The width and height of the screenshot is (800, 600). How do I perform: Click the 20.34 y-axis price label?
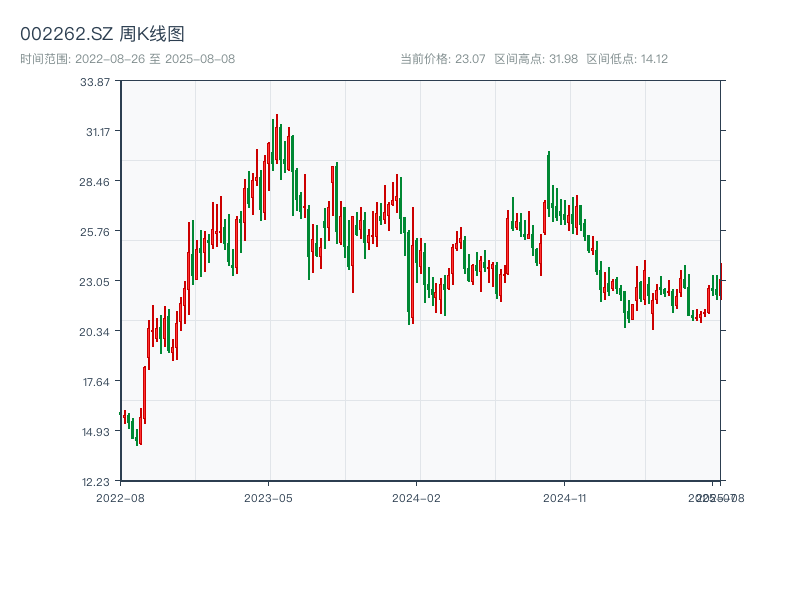pyautogui.click(x=95, y=332)
